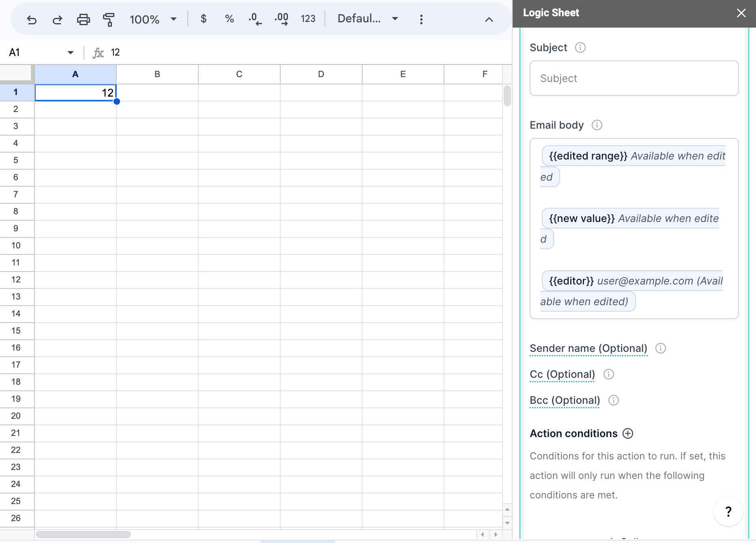Add a new action condition

[x=627, y=433]
